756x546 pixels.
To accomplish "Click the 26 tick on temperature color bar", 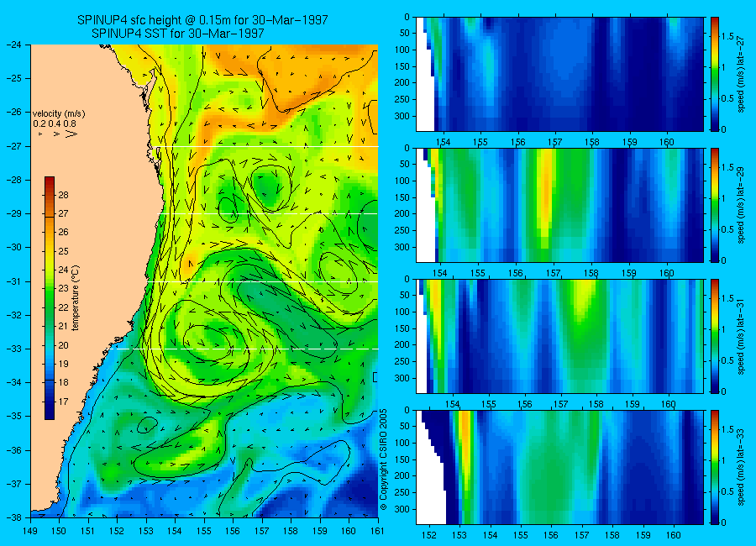I will [63, 232].
